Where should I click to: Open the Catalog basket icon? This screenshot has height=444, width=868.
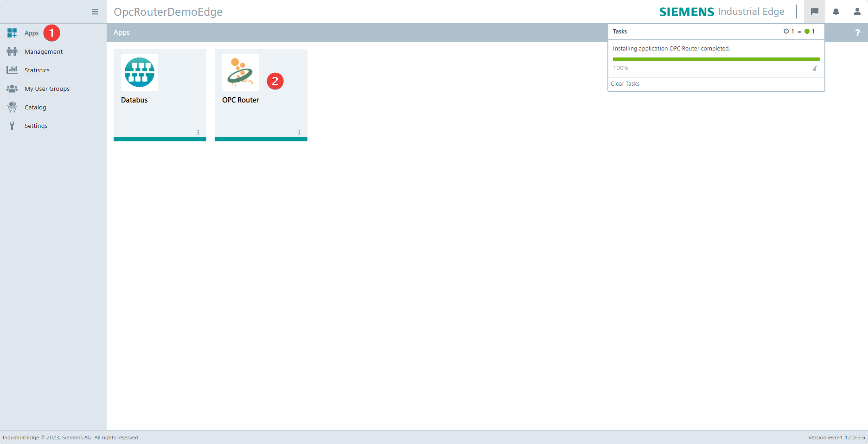(x=12, y=107)
